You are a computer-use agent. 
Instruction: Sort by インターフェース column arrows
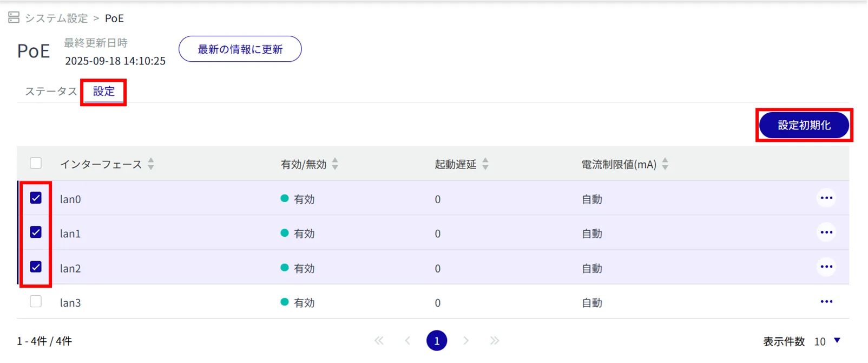(151, 164)
